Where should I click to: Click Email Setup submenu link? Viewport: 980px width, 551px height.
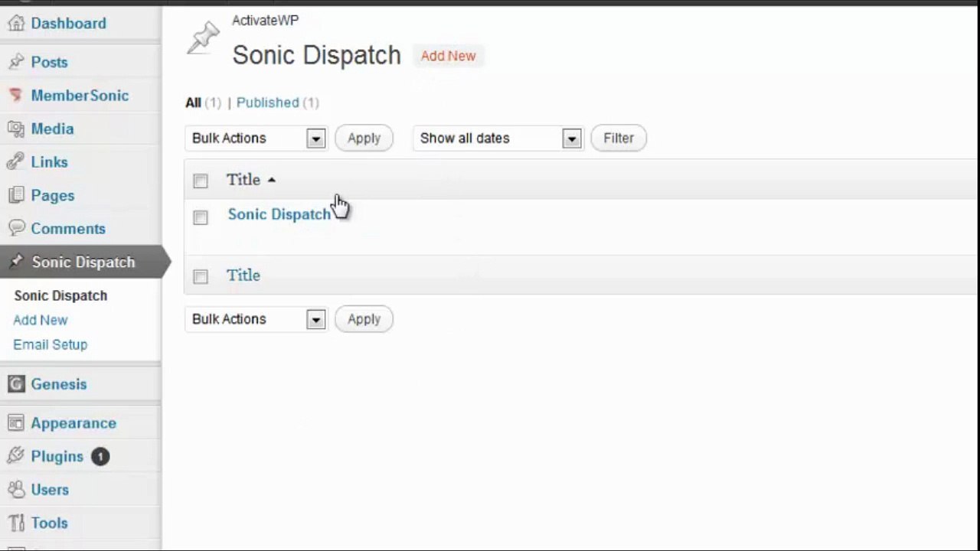(51, 344)
